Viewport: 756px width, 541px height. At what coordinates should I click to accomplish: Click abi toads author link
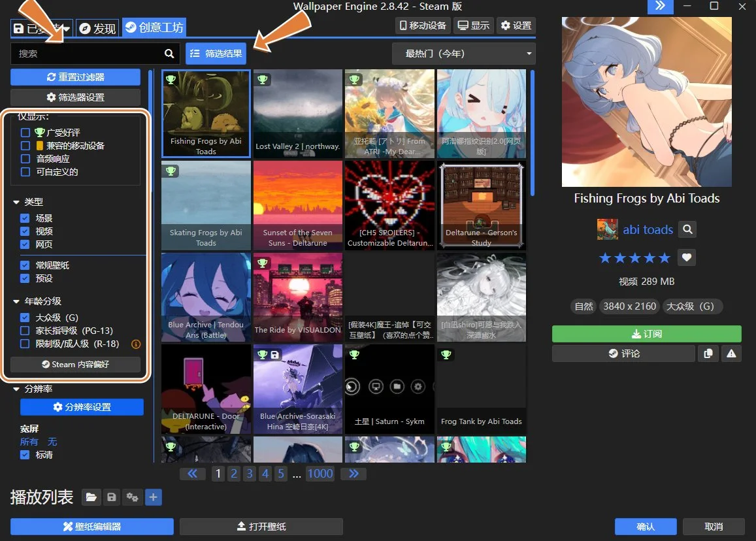(648, 229)
